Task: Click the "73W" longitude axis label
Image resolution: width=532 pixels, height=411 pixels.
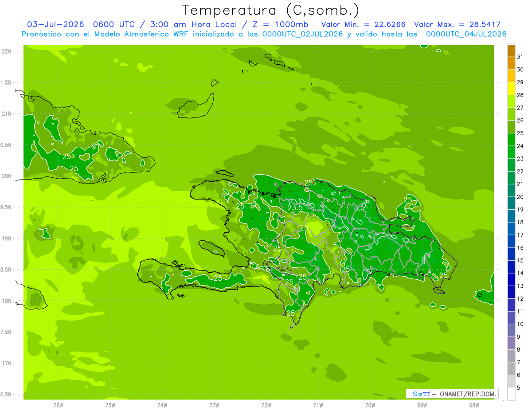Action: coord(214,405)
